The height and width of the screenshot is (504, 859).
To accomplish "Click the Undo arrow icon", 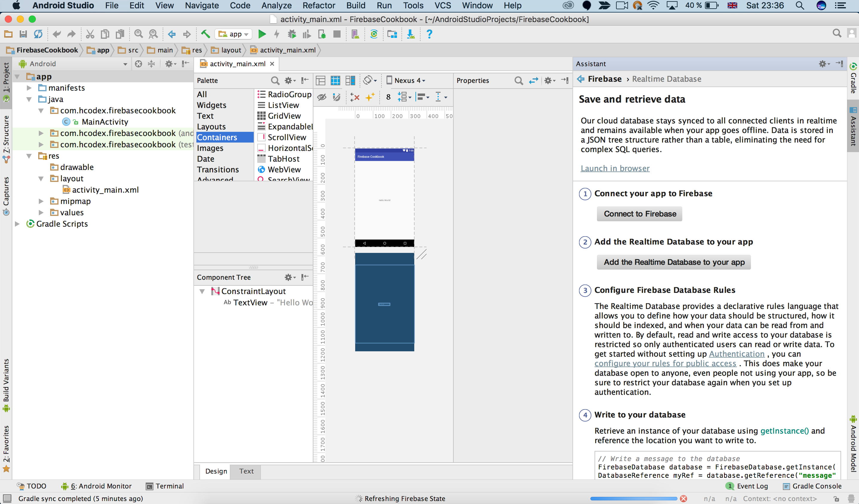I will [57, 34].
